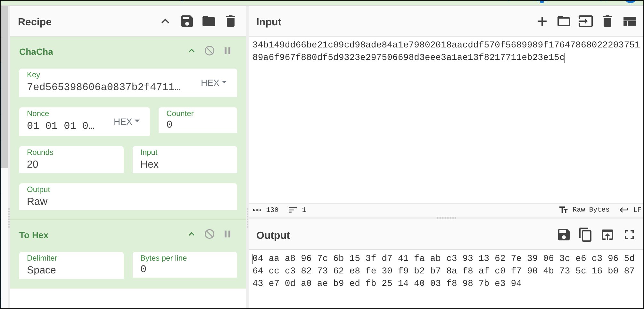Open the Key format HEX dropdown
Image resolution: width=644 pixels, height=309 pixels.
(x=214, y=83)
